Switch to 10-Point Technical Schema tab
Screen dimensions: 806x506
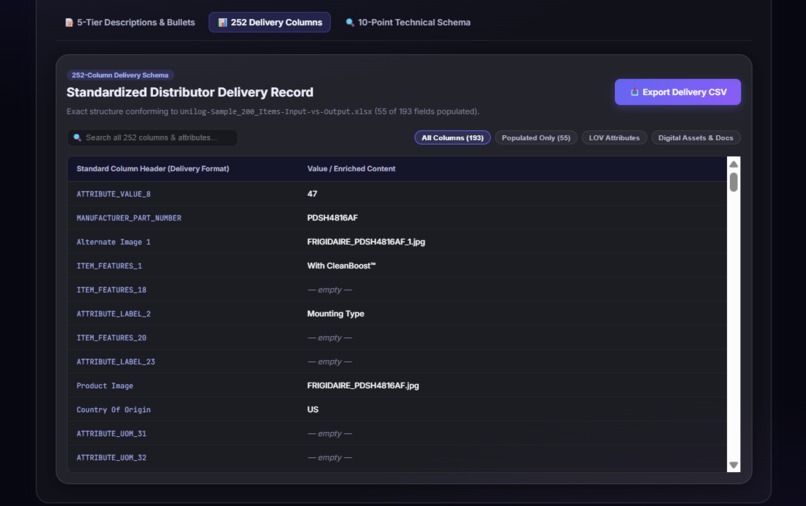click(408, 23)
